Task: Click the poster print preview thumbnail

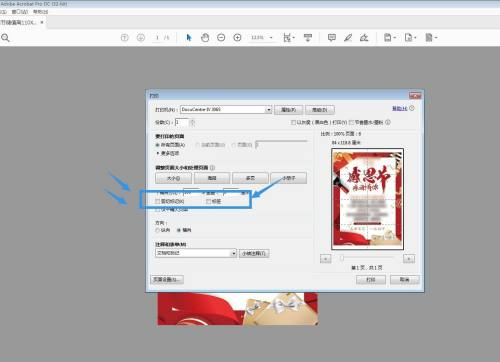Action: pos(368,199)
